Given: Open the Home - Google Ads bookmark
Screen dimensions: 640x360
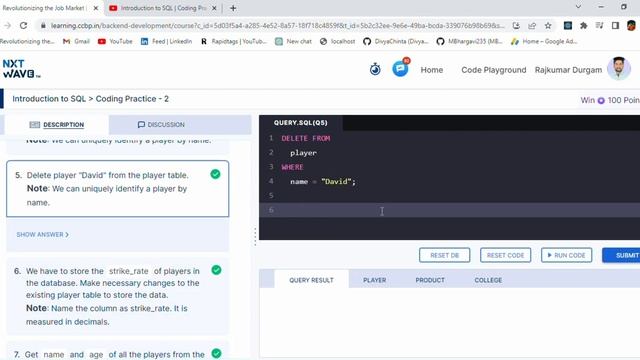Looking at the screenshot, I should [x=544, y=41].
